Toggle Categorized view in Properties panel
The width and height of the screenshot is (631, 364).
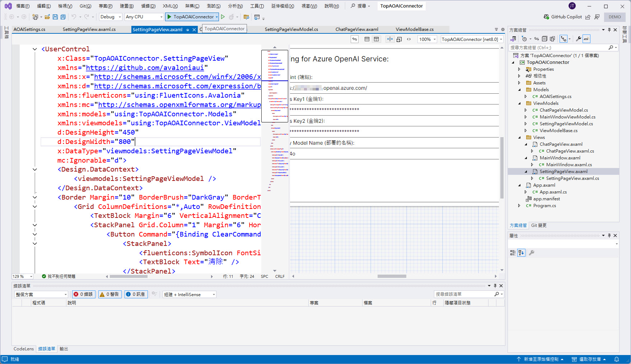[x=513, y=253]
